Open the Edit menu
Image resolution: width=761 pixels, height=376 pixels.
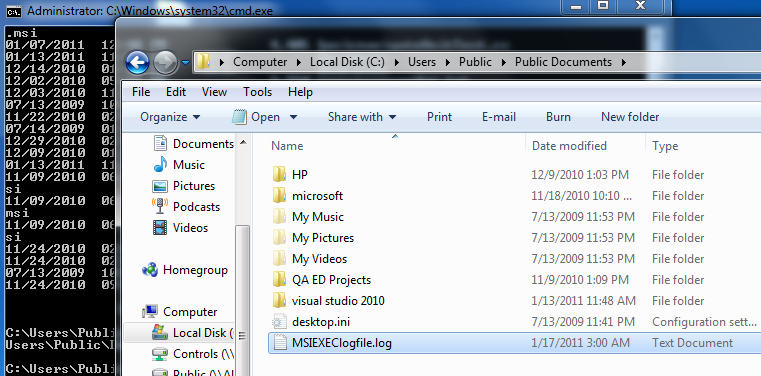[176, 92]
